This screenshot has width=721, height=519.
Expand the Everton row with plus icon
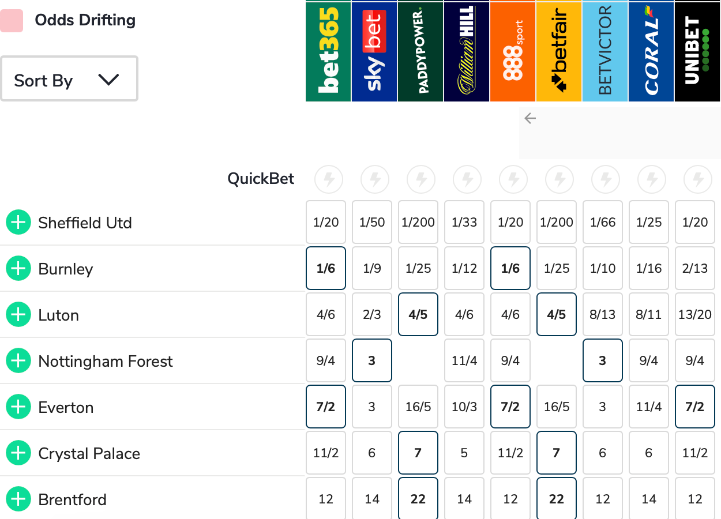point(18,407)
